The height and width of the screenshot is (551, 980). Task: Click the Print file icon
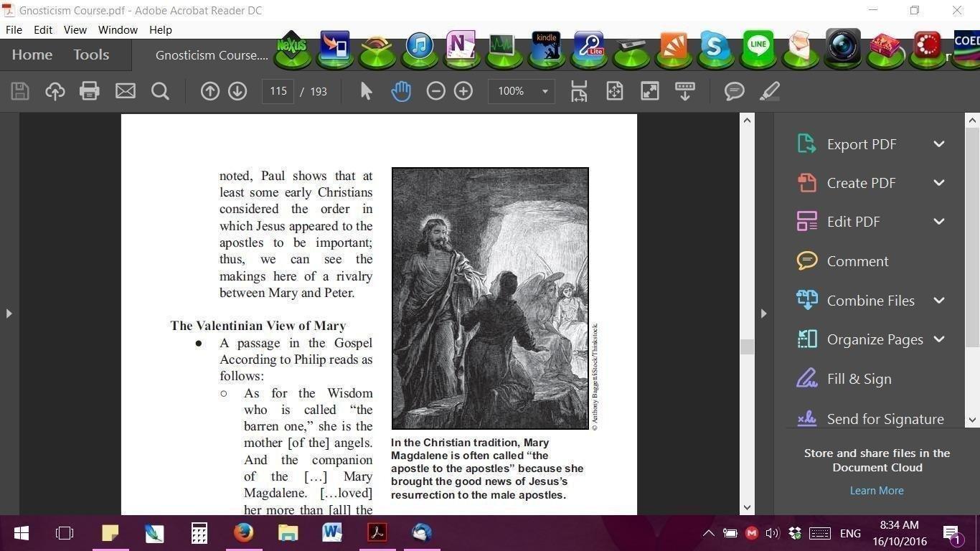(x=90, y=91)
